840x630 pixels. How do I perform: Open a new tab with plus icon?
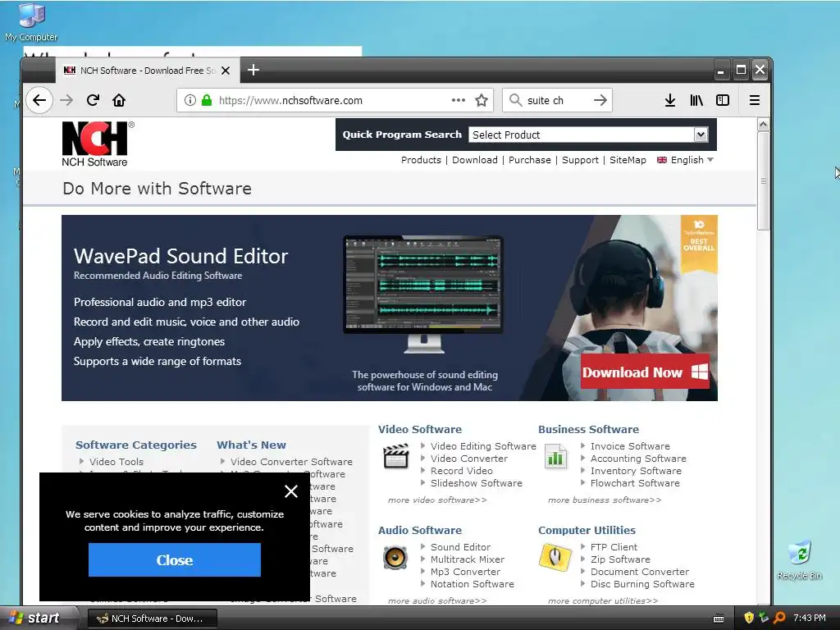tap(253, 71)
